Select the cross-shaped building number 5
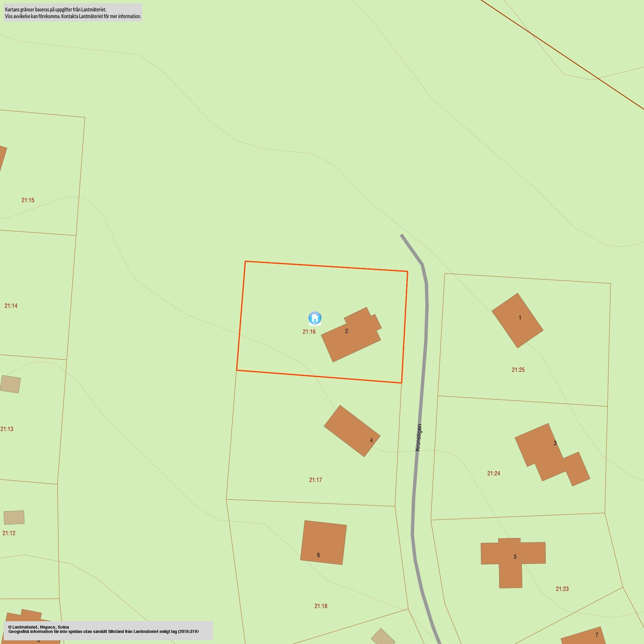The image size is (644, 644). click(513, 563)
